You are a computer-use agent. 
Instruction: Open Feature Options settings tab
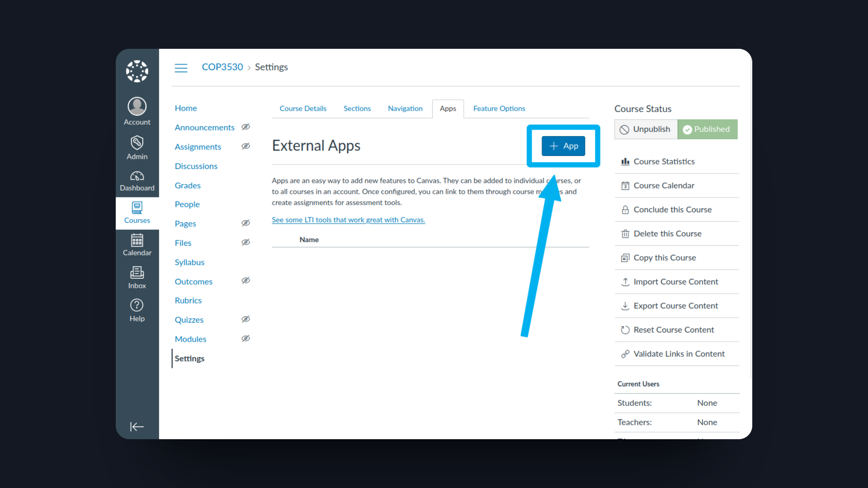pyautogui.click(x=499, y=108)
